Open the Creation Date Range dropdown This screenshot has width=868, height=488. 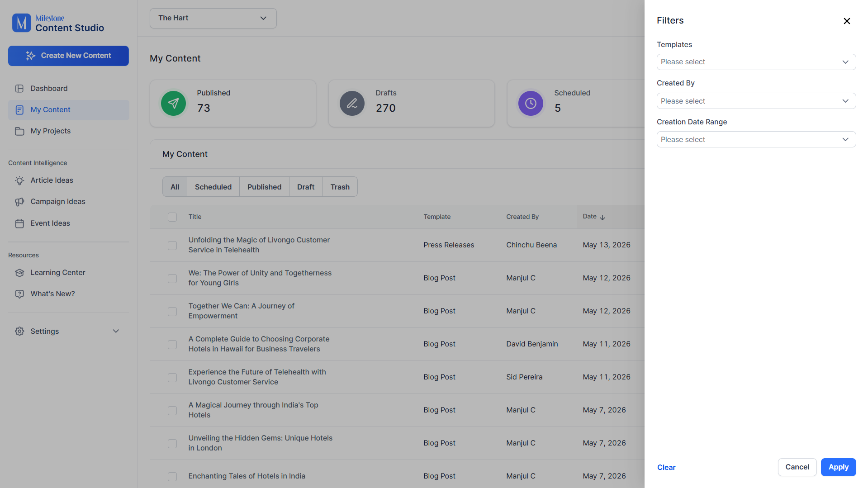click(x=756, y=139)
